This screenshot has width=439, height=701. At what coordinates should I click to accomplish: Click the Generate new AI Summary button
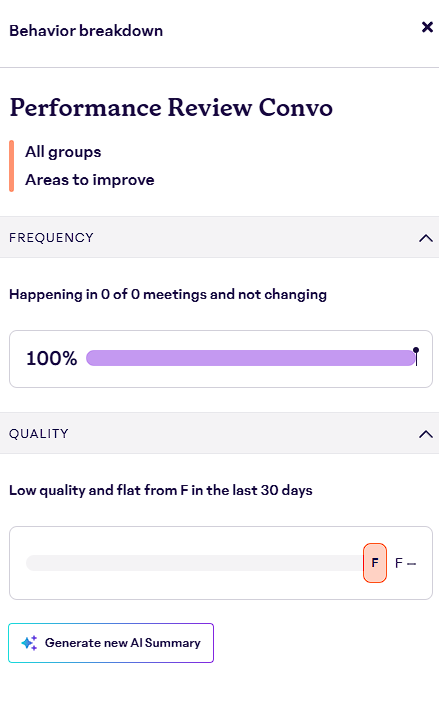coord(111,643)
